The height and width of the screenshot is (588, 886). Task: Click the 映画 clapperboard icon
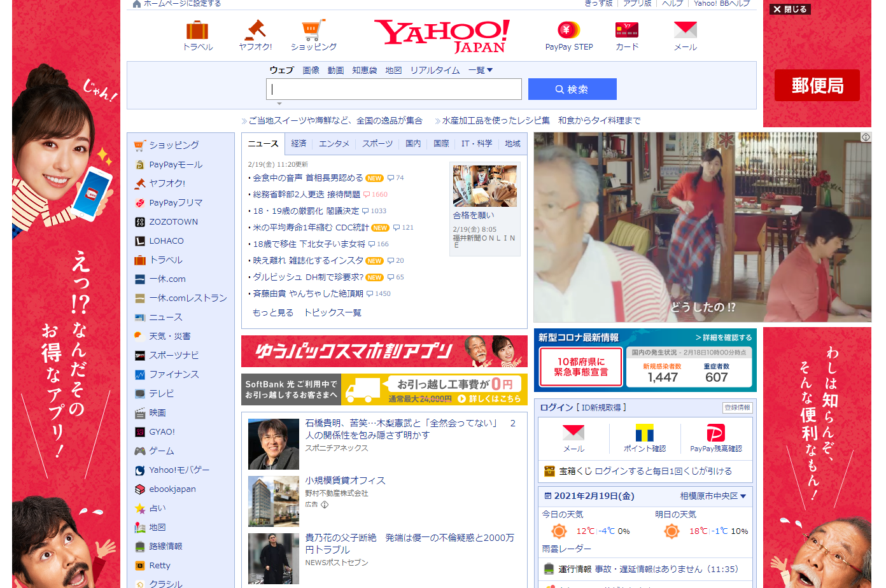140,413
